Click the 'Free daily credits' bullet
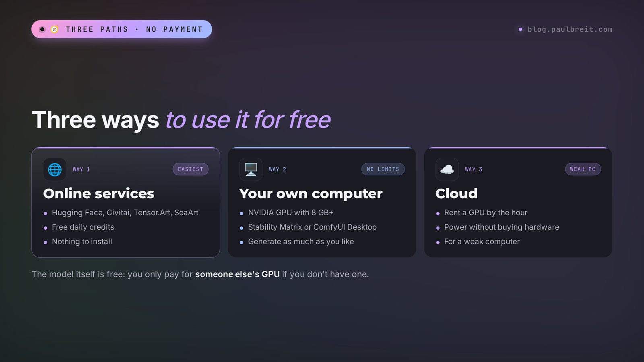 (83, 227)
